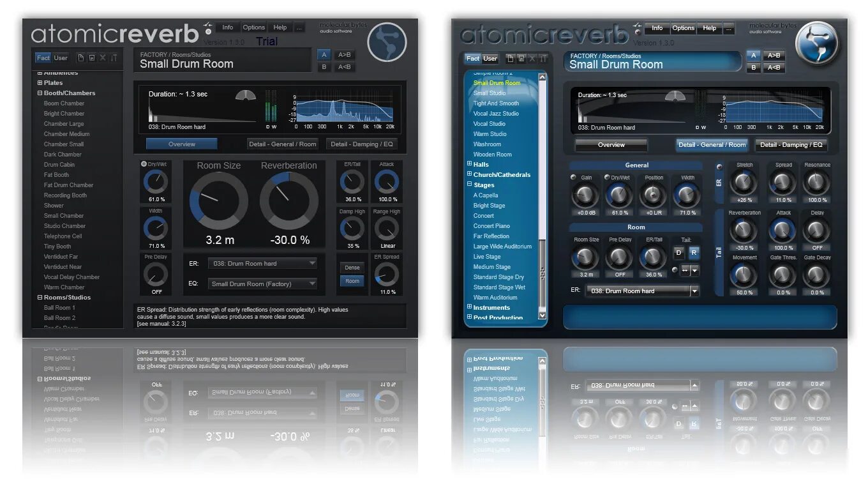This screenshot has height=479, width=868.
Task: Toggle the ER section LED
Action: tap(719, 167)
